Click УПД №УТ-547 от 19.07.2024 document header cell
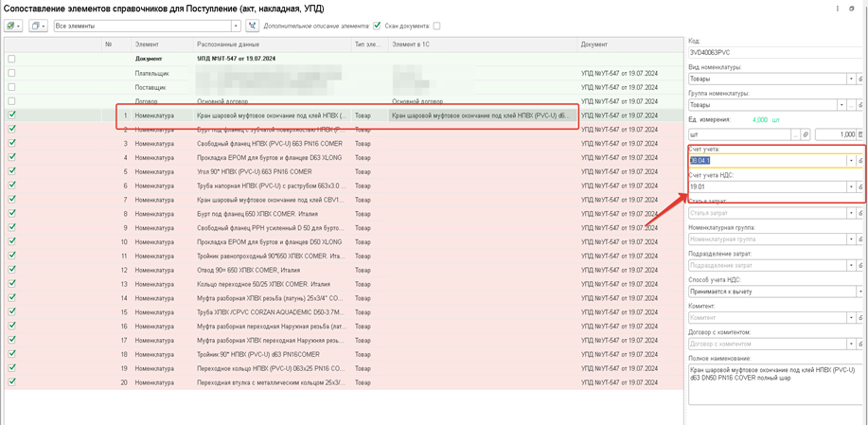Screen dimensions: 868x425 (x=237, y=59)
